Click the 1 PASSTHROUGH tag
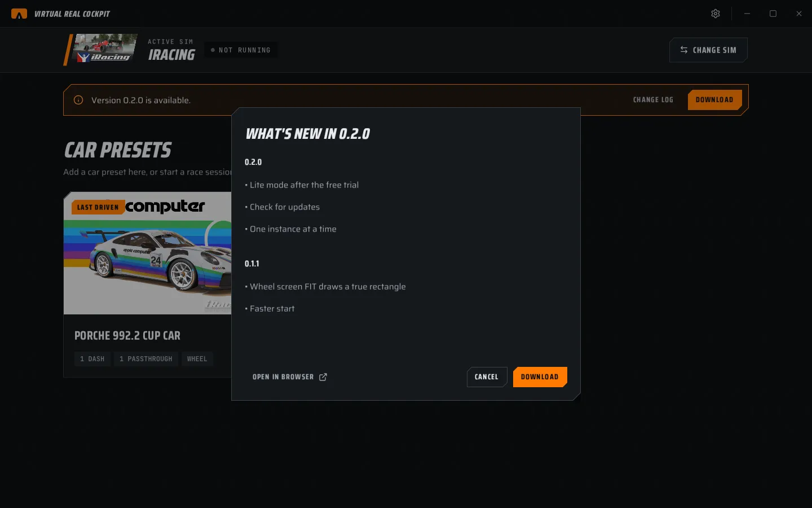Image resolution: width=812 pixels, height=508 pixels. (x=146, y=359)
